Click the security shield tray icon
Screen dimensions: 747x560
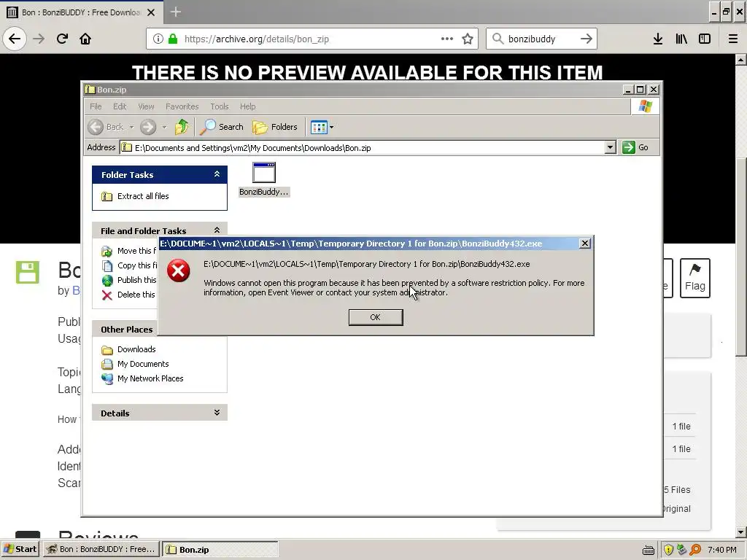point(668,550)
